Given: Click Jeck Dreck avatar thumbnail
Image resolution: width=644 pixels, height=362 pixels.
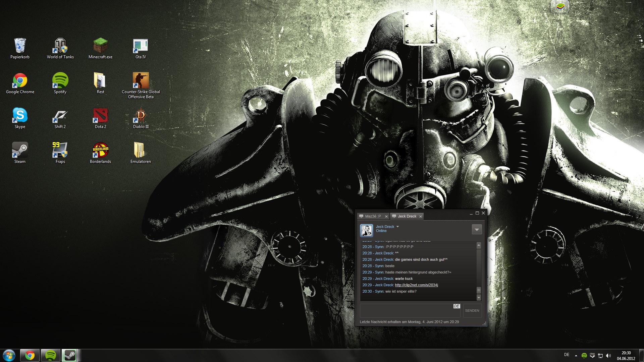Looking at the screenshot, I should point(366,230).
